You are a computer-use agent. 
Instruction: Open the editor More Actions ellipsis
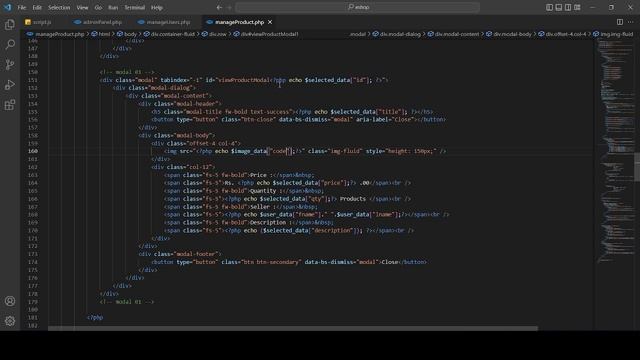pyautogui.click(x=631, y=22)
